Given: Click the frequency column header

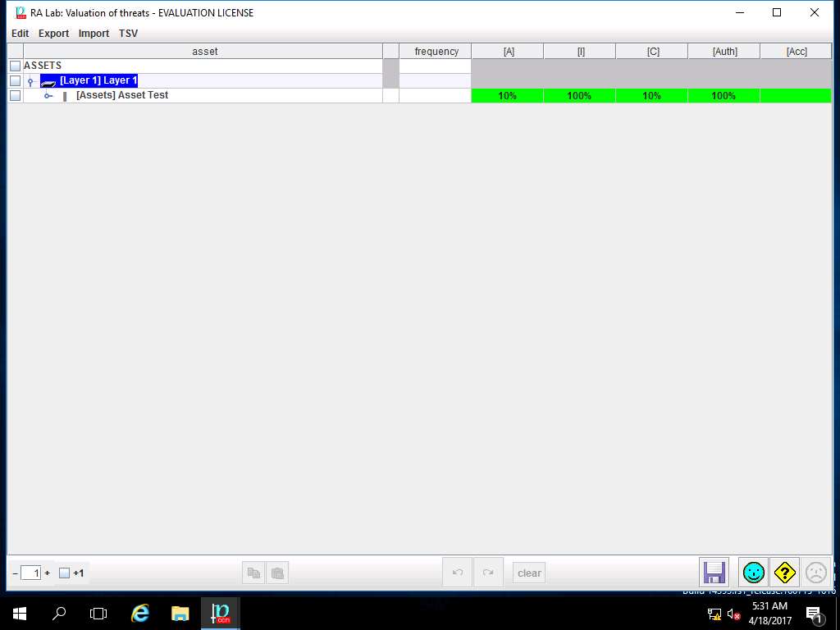Looking at the screenshot, I should 435,52.
